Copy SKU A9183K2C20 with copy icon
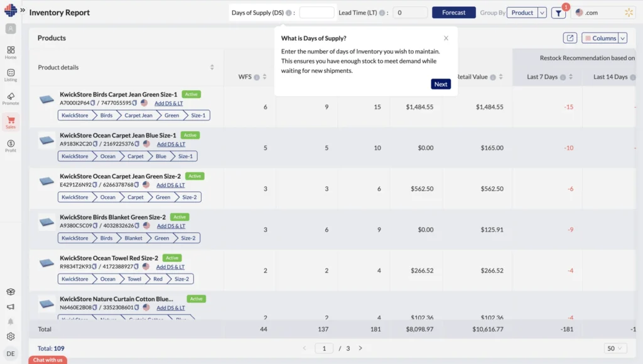 (x=95, y=144)
